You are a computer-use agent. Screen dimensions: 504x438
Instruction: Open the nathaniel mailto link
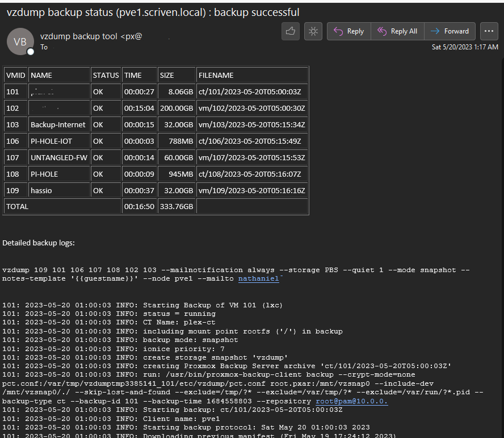point(258,279)
